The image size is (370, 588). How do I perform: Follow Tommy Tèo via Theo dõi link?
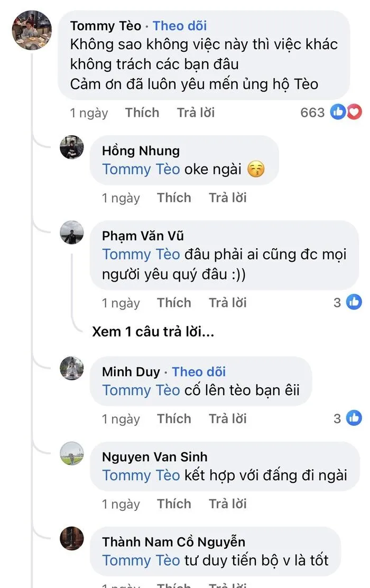[x=179, y=25]
